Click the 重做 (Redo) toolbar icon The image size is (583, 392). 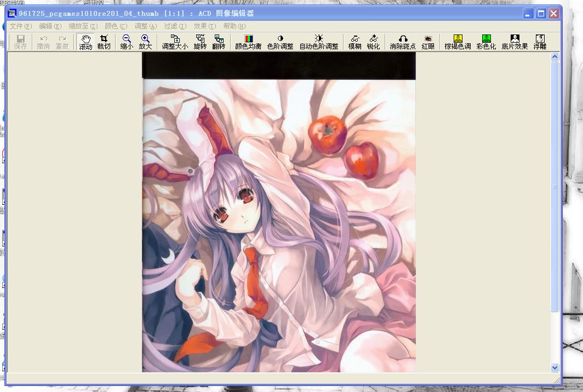pos(62,42)
